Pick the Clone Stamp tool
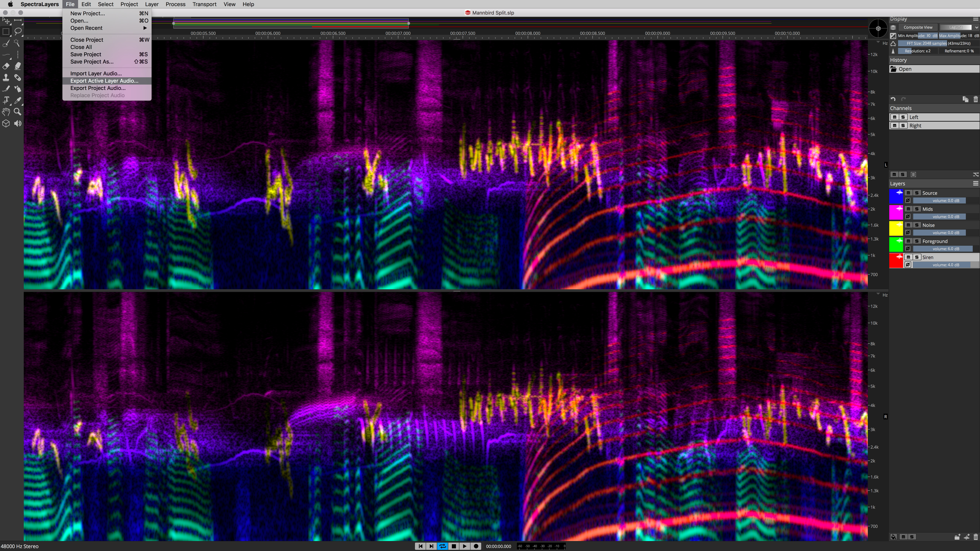This screenshot has height=551, width=980. click(7, 77)
